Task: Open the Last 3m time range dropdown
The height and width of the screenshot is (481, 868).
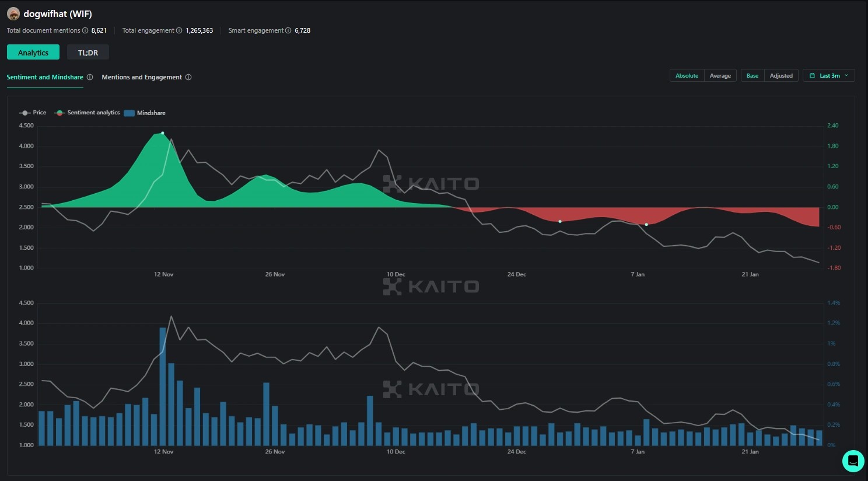Action: pos(829,76)
